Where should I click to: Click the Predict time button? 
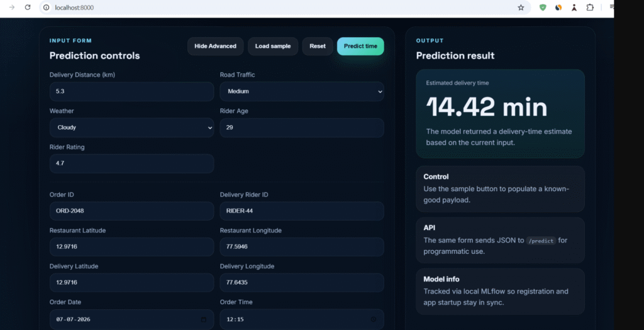coord(360,46)
